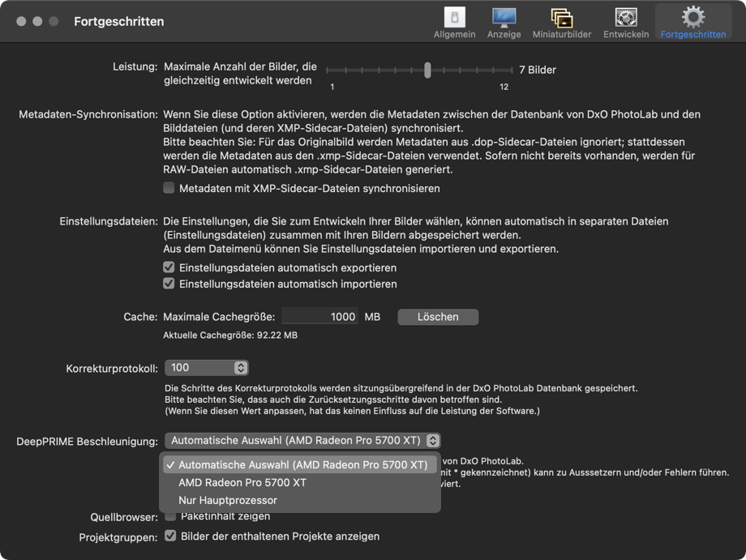Click the 'Korrekturprotokoll:' label

112,369
